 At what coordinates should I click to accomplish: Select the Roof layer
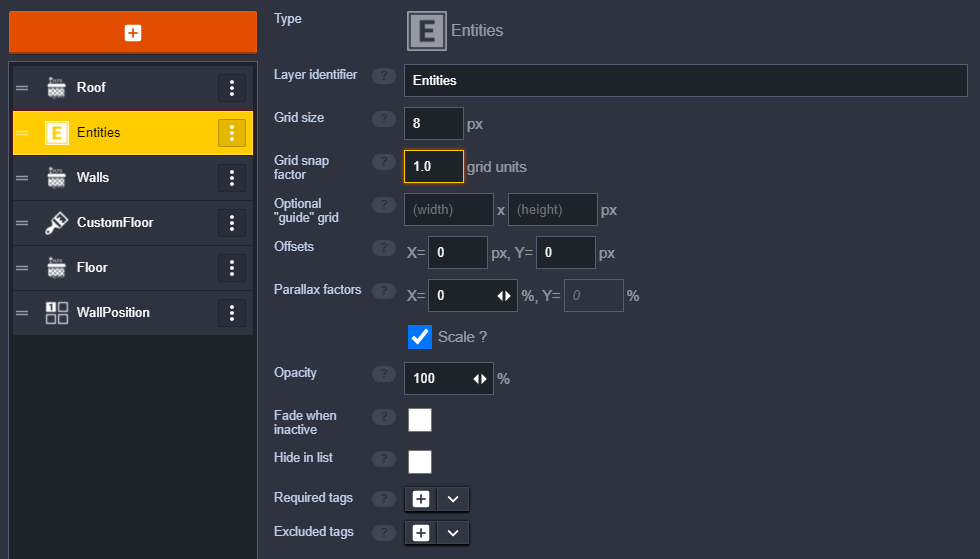click(132, 88)
